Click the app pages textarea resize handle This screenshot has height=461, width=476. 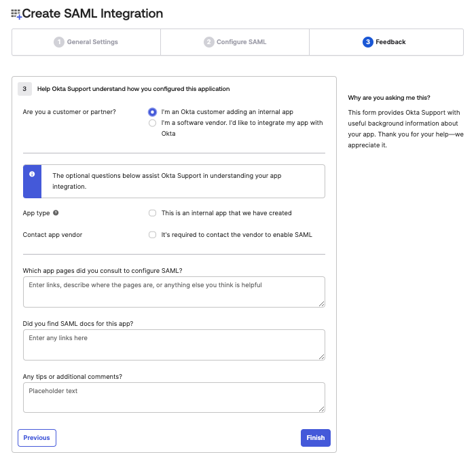pyautogui.click(x=321, y=303)
